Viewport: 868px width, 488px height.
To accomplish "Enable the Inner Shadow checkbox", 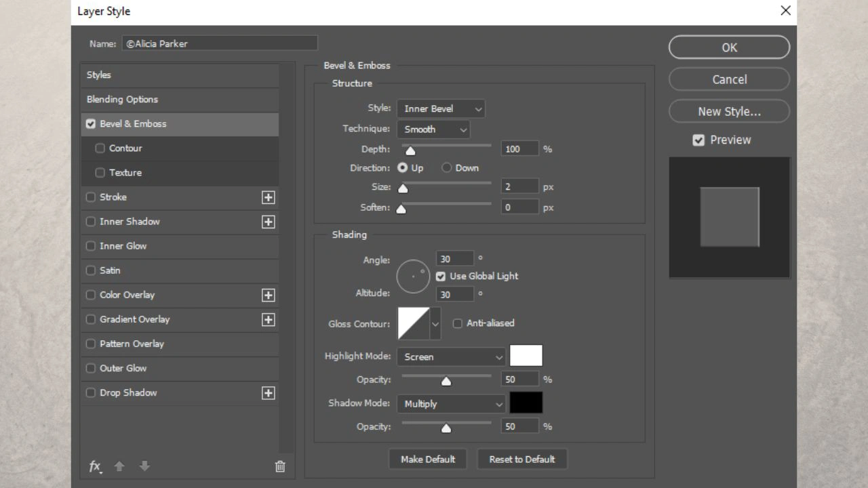I will [91, 222].
